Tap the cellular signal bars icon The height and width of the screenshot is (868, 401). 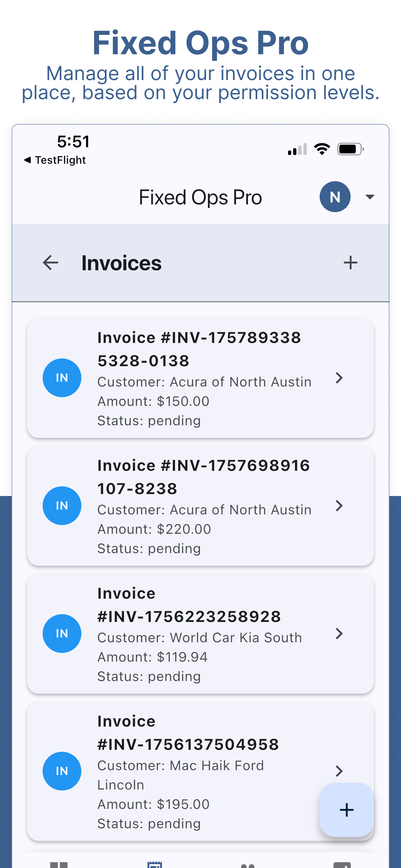point(297,149)
